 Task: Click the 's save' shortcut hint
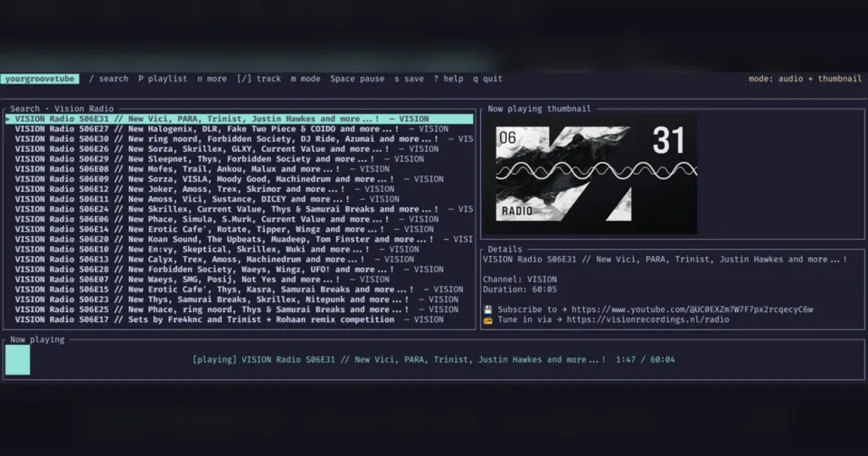pos(409,79)
